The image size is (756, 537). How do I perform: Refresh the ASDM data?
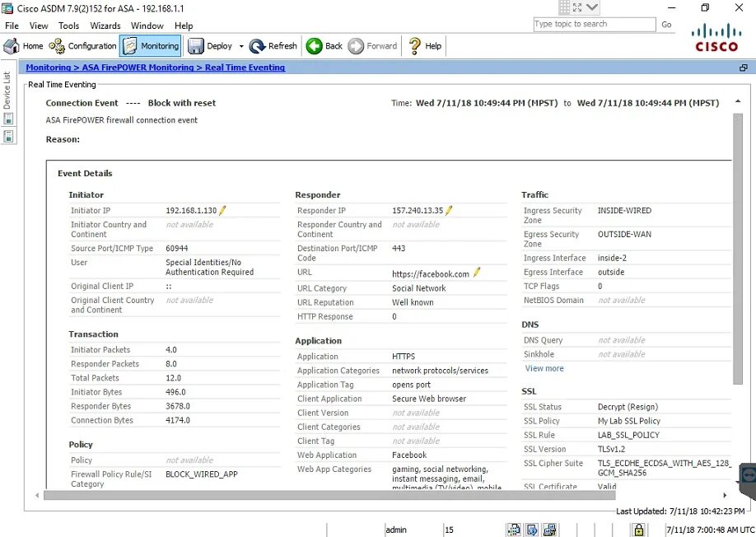pos(273,46)
